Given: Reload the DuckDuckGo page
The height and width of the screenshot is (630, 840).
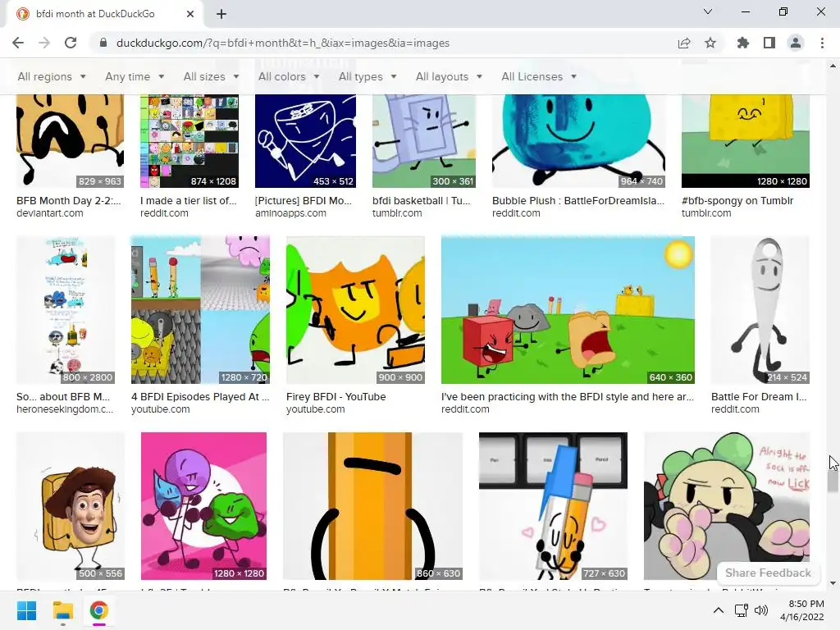Looking at the screenshot, I should coord(71,43).
